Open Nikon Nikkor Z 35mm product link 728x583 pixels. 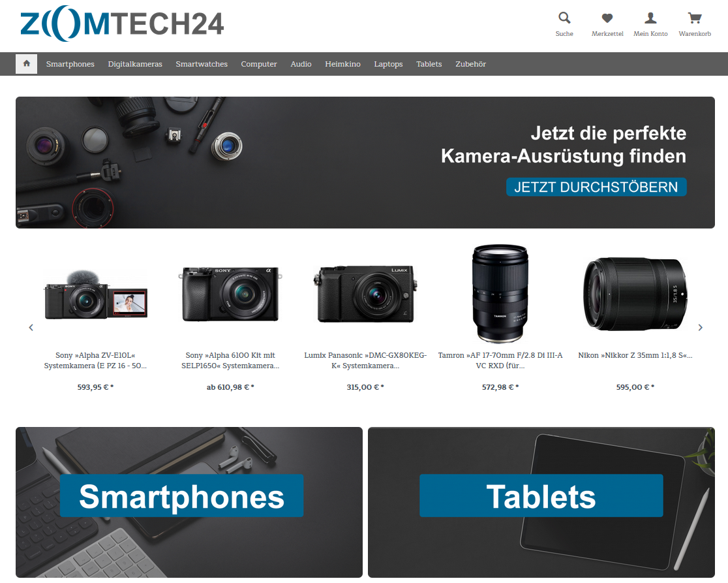tap(635, 355)
